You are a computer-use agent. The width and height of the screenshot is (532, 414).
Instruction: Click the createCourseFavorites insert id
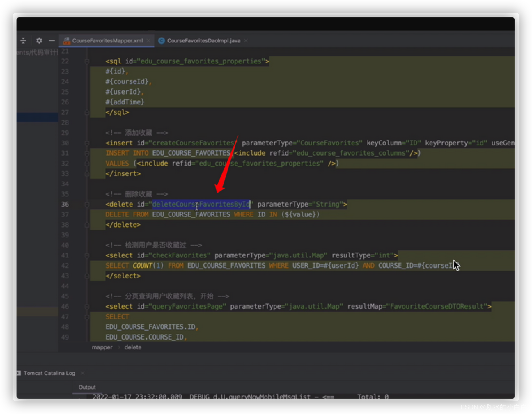tap(193, 143)
